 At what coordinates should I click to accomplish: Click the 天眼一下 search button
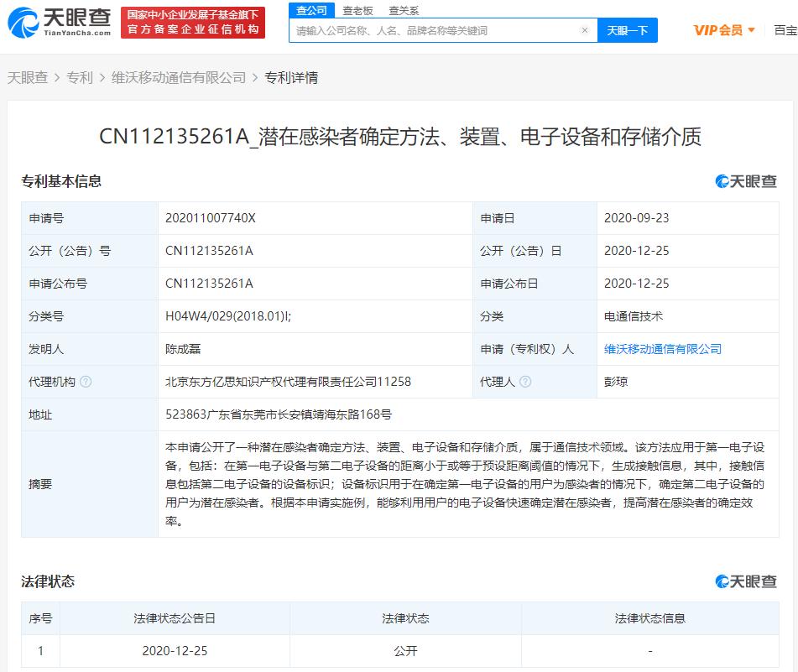click(628, 30)
